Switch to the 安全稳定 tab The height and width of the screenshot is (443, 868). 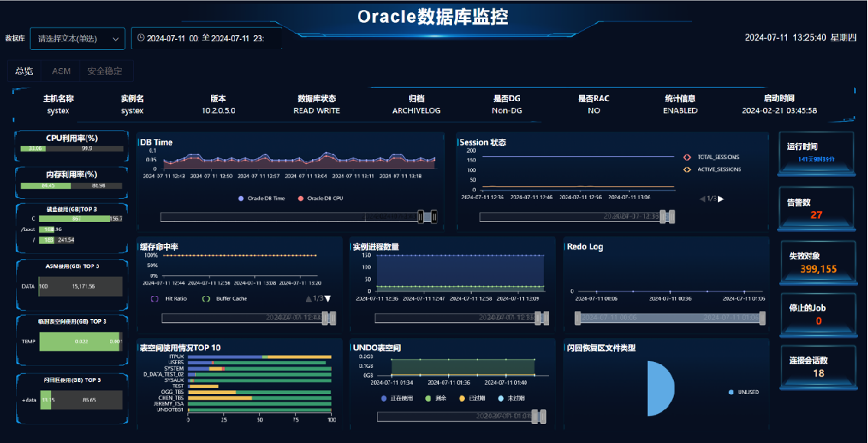105,71
